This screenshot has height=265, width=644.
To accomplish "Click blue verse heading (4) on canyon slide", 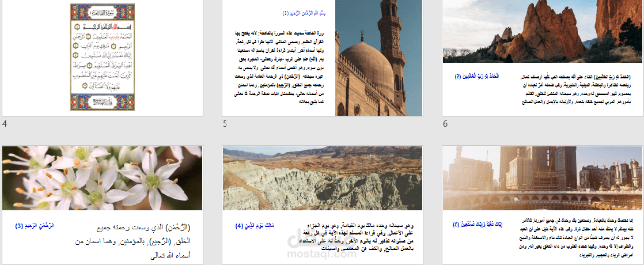I will pos(255,226).
